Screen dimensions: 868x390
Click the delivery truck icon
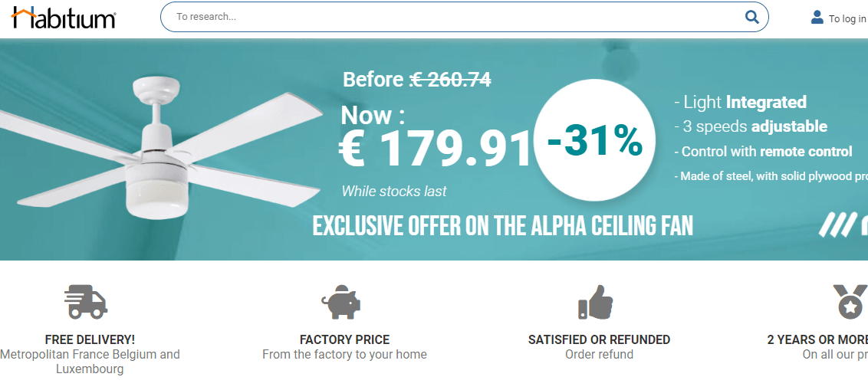click(x=85, y=301)
